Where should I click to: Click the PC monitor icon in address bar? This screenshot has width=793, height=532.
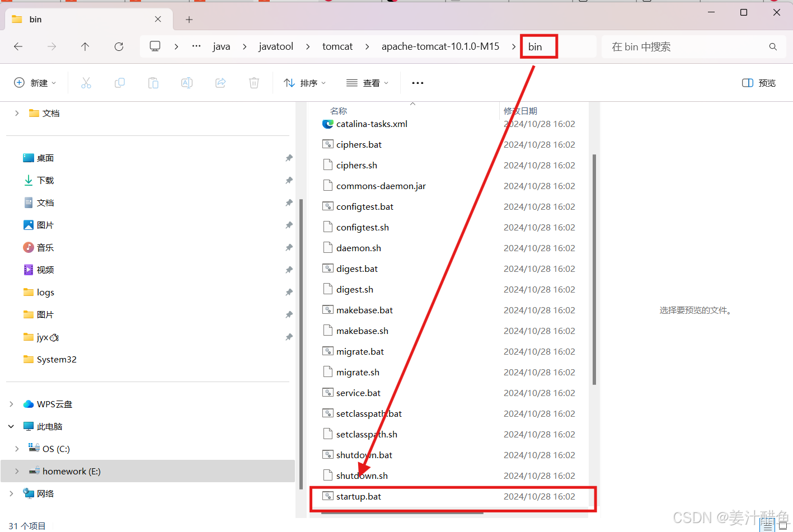[155, 46]
